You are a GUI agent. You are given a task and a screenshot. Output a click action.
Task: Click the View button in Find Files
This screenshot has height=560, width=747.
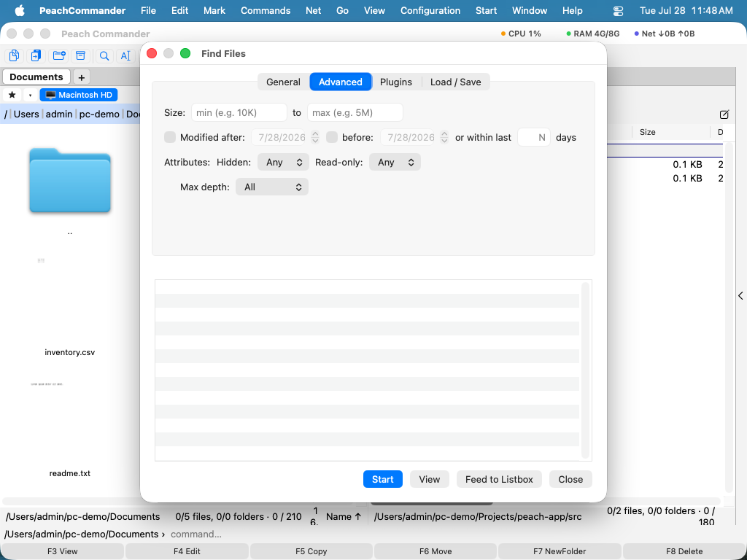click(429, 479)
